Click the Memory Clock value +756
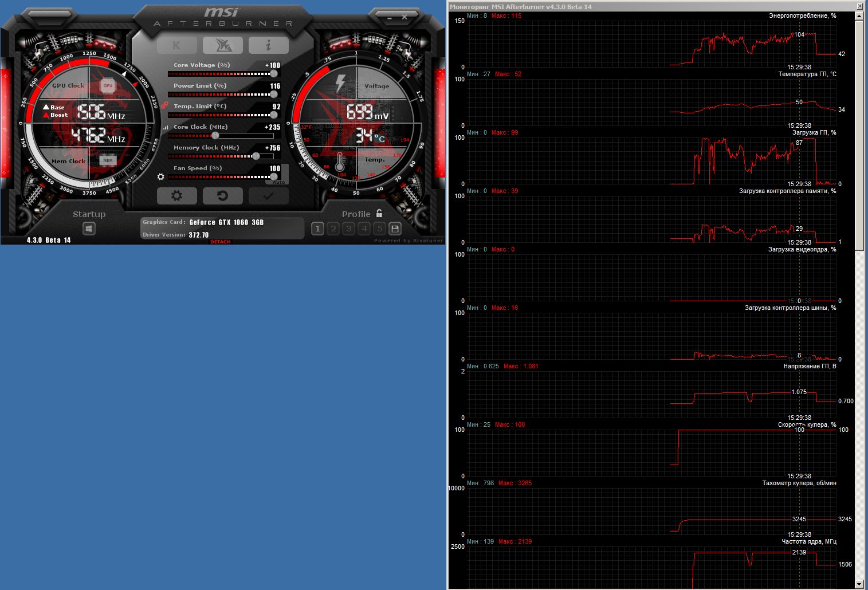This screenshot has height=590, width=868. [x=273, y=148]
